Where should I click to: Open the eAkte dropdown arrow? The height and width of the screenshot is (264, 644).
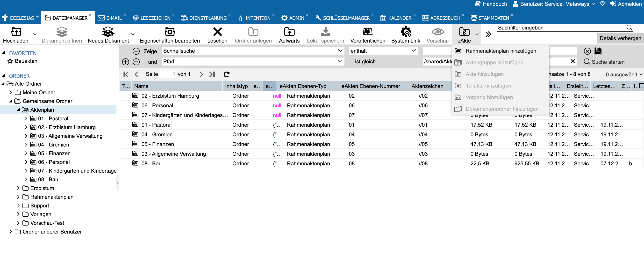tap(477, 34)
